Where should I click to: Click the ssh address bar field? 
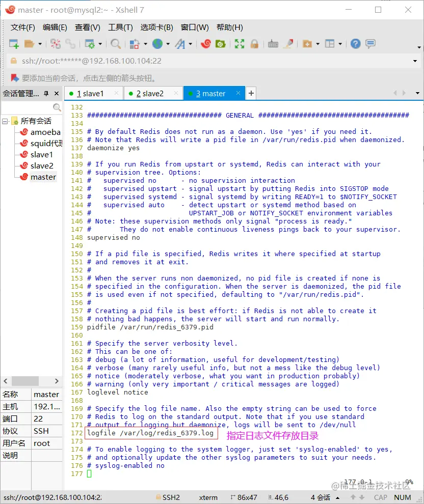[x=213, y=61]
